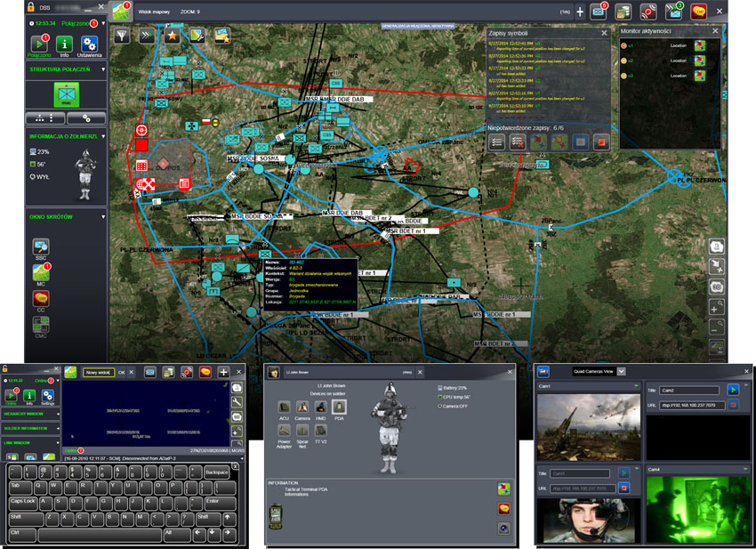756x549 pixels.
Task: Select the red target symbol on map
Action: 141,130
